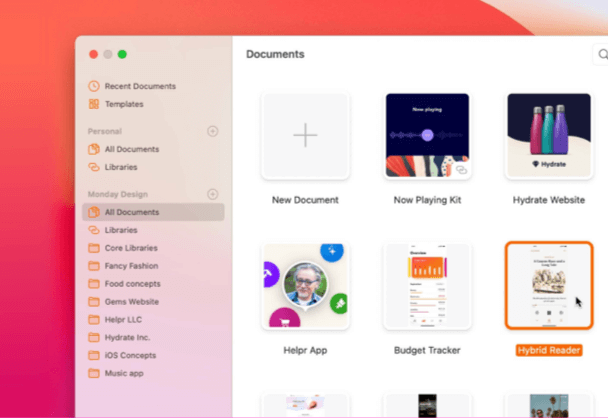Click the Personal All Documents icon
Viewport: 608px width, 418px height.
(94, 149)
